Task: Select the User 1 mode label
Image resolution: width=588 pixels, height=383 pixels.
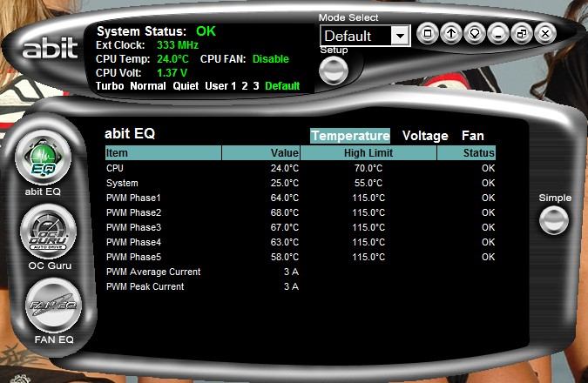Action: pos(220,86)
